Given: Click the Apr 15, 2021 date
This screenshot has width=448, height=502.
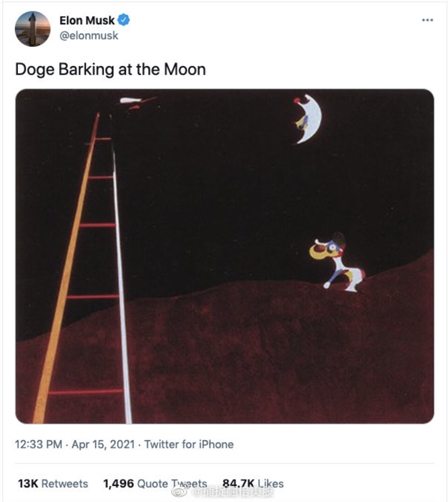Looking at the screenshot, I should (x=103, y=444).
